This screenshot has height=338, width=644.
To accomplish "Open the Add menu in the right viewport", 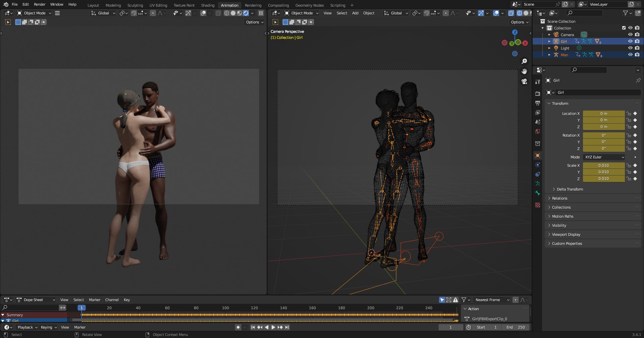I will pos(355,13).
